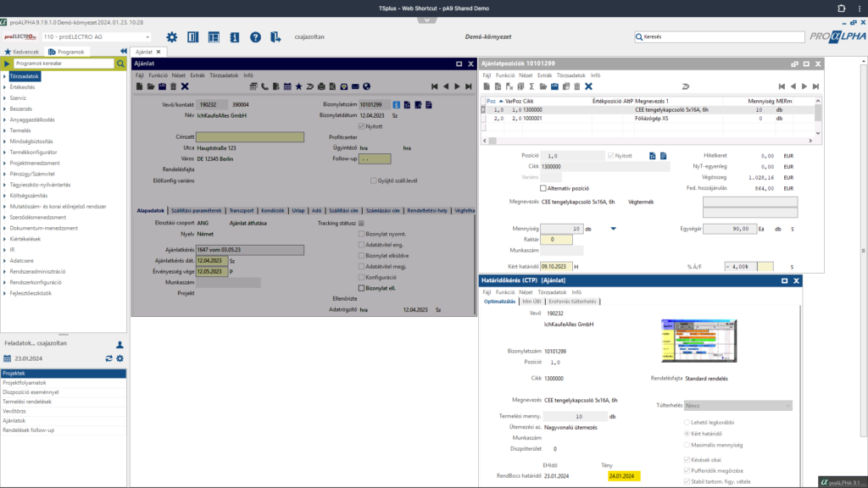Open the settings gear in top toolbar
Viewport: 868px width, 488px height.
[x=172, y=37]
